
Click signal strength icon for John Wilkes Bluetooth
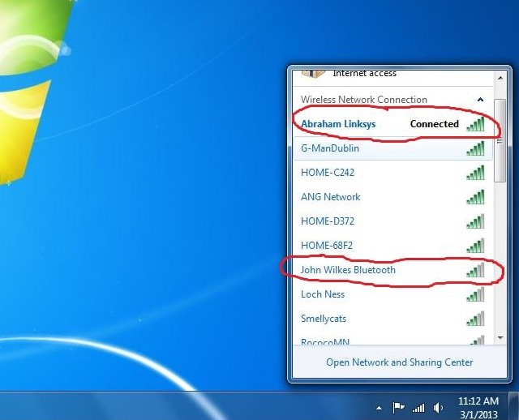475,270
